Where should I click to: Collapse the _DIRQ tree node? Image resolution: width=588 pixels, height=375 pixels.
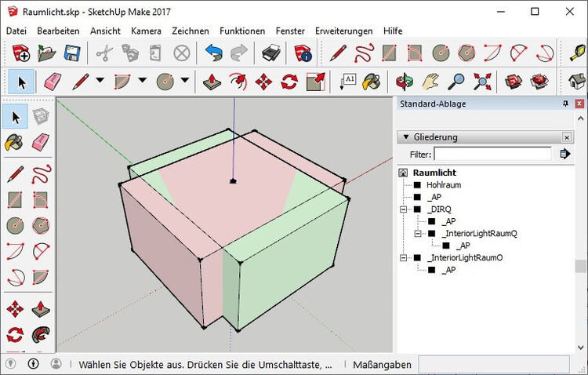point(404,209)
